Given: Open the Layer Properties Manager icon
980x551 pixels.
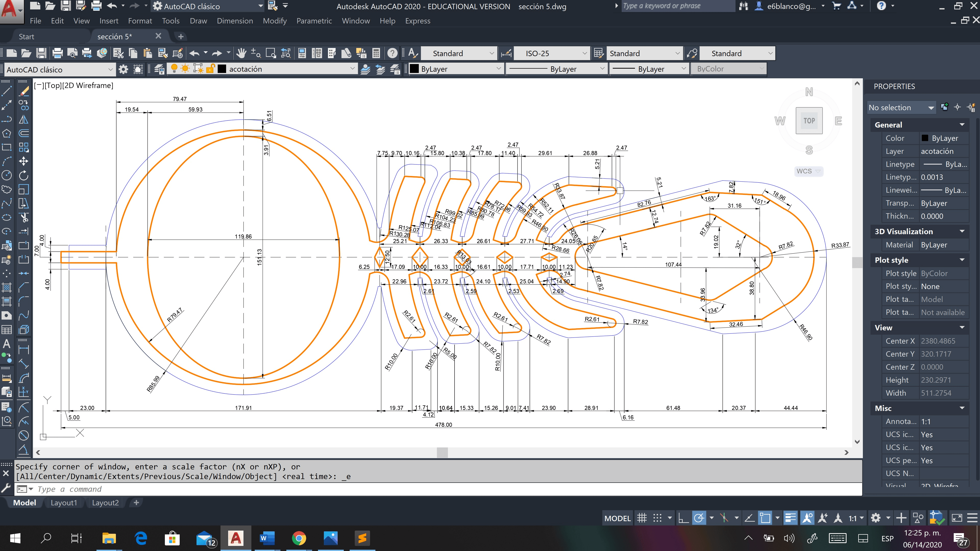Looking at the screenshot, I should (160, 69).
